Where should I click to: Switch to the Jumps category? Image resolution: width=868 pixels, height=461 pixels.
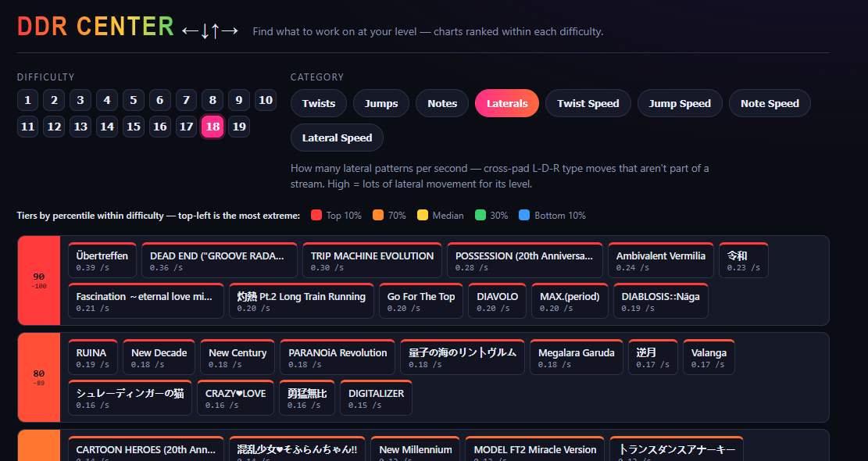(381, 103)
